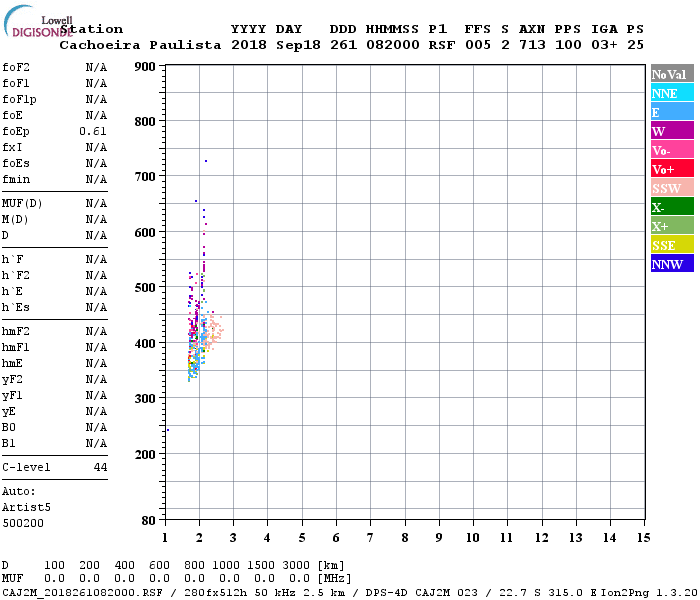Screen dimensions: 700x600
Task: Select the Vo+ red legend swatch
Action: [672, 169]
